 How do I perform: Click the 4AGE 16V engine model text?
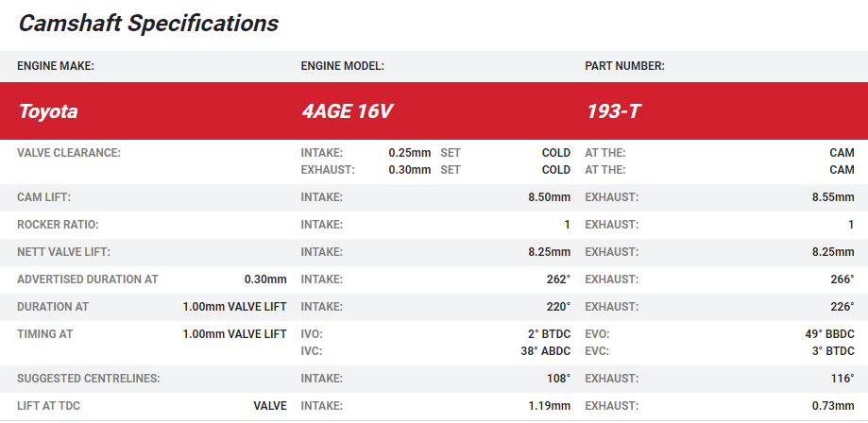(x=346, y=111)
